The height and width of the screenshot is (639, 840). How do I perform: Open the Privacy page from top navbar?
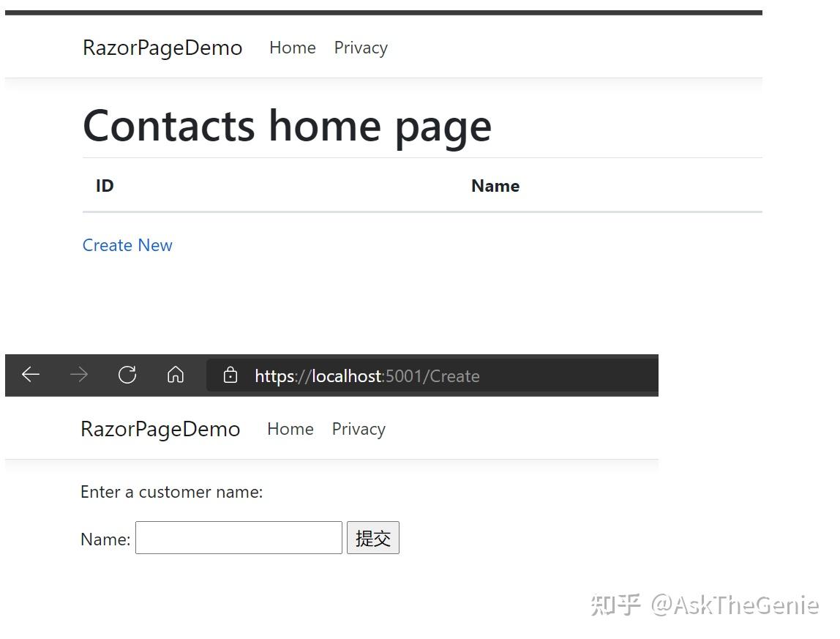361,48
